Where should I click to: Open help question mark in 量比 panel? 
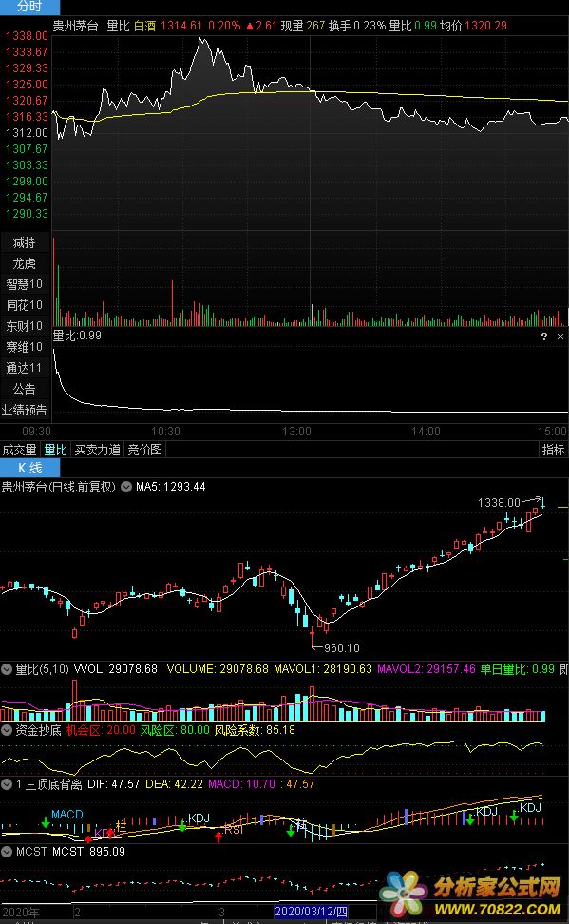(x=543, y=337)
